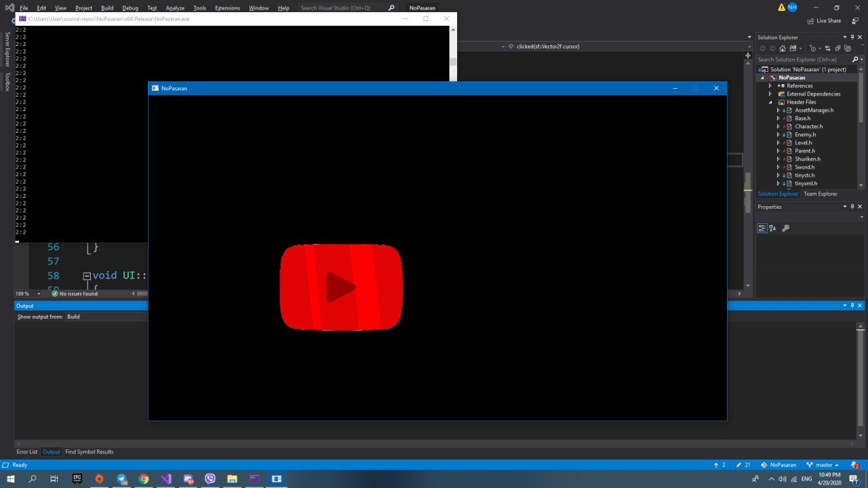This screenshot has width=868, height=488.
Task: Click Pending Changes Filter clock icon
Action: tap(814, 49)
